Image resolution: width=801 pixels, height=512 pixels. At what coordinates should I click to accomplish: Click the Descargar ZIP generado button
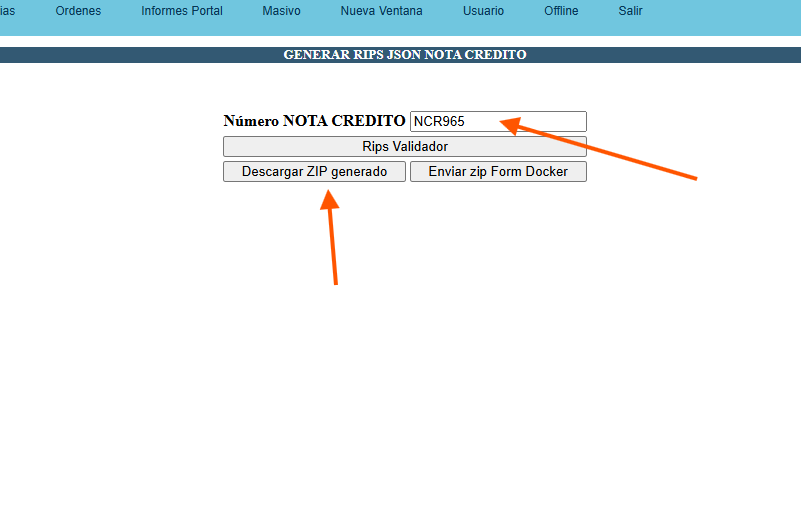pyautogui.click(x=314, y=172)
